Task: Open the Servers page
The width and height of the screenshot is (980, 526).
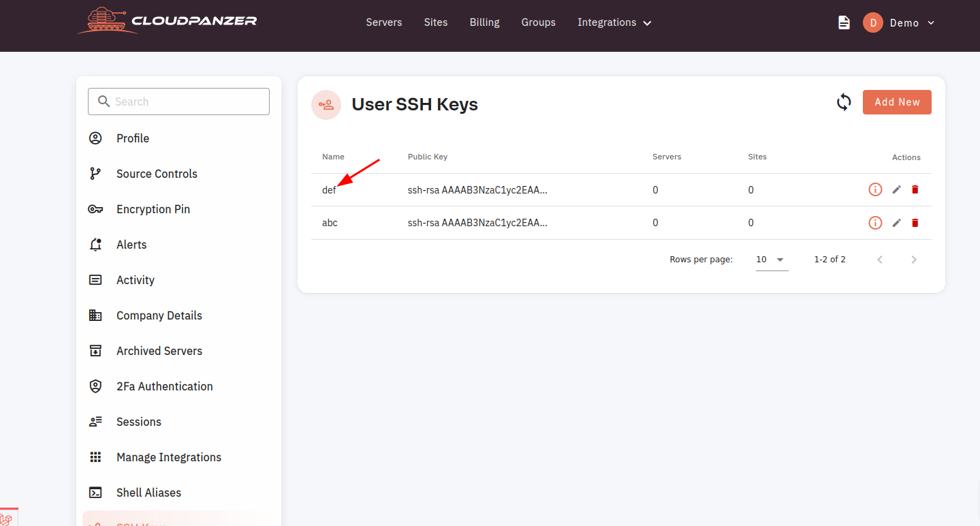Action: (x=384, y=22)
